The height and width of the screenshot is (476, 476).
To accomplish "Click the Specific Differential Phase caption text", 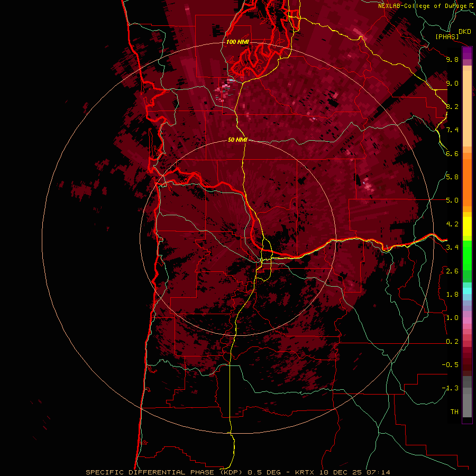I will (x=237, y=472).
